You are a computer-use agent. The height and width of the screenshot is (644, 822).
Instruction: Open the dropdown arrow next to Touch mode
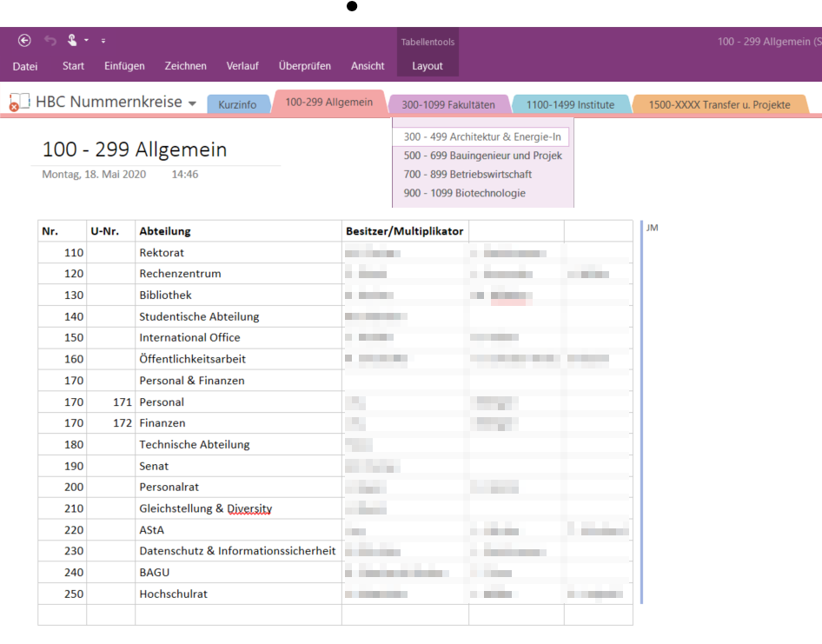(x=86, y=40)
